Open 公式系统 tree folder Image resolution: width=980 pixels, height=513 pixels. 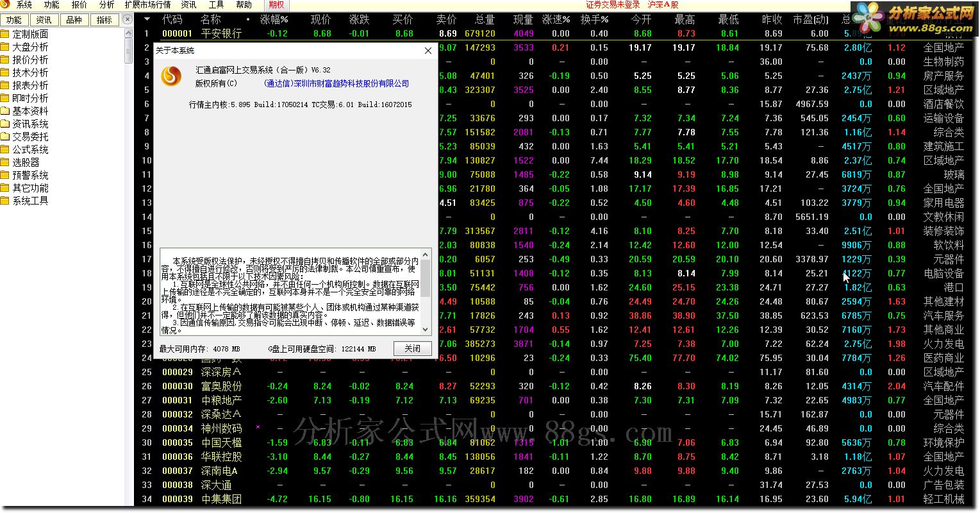click(x=30, y=149)
